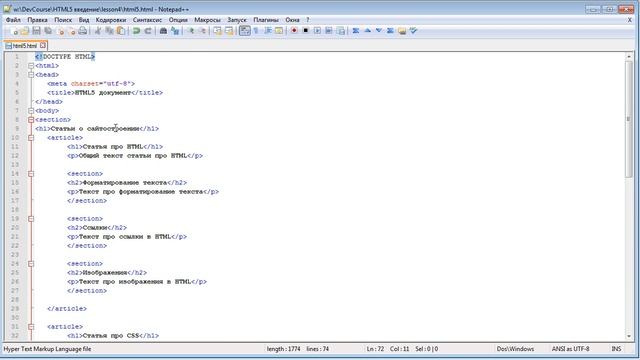Create a new file from toolbar
This screenshot has height=360, width=640.
click(13, 31)
